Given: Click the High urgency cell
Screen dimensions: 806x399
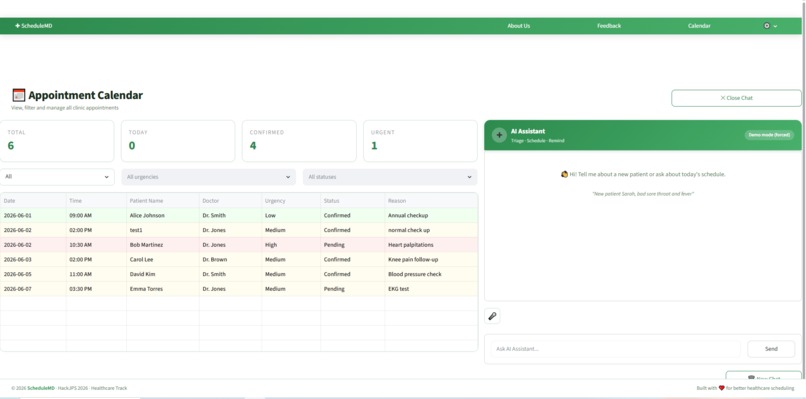Looking at the screenshot, I should click(291, 245).
